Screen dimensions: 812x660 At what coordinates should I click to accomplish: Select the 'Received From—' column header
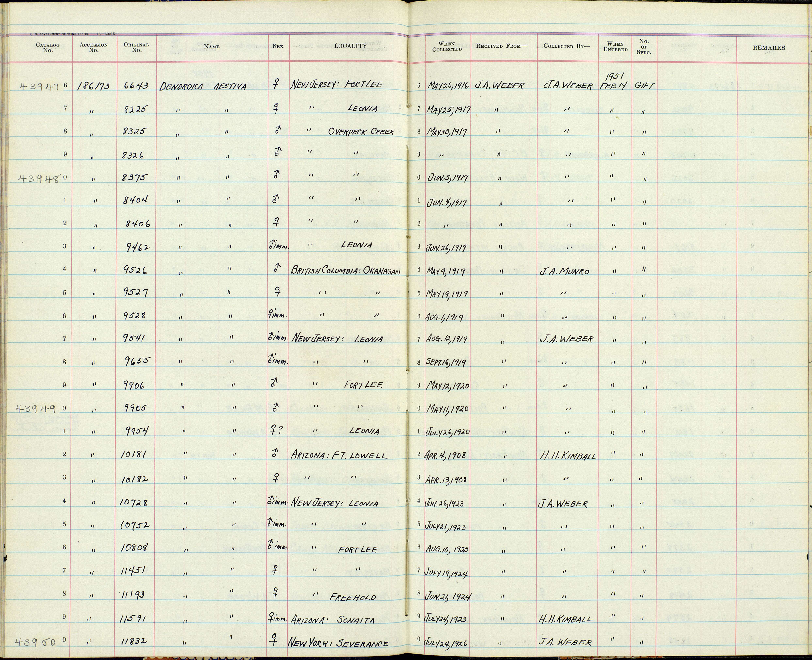click(x=502, y=46)
